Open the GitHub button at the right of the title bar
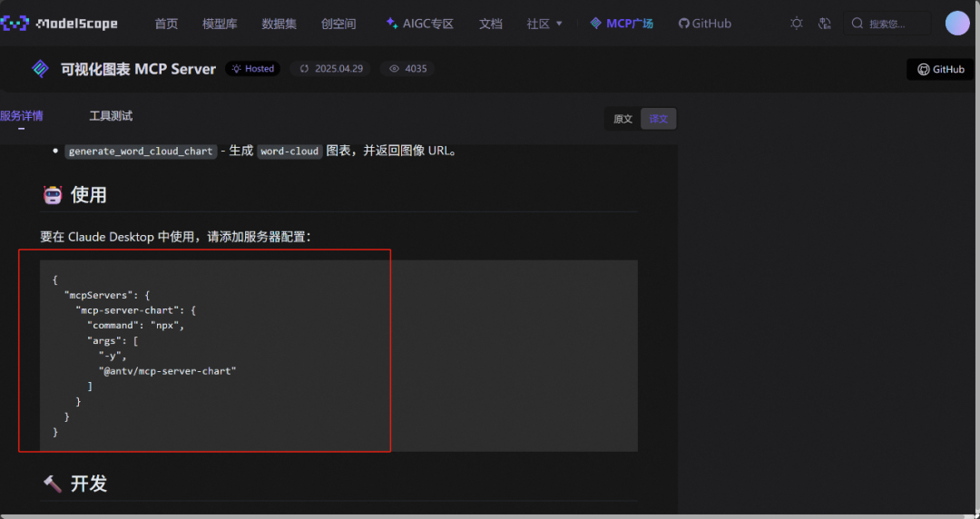The height and width of the screenshot is (519, 980). [941, 69]
